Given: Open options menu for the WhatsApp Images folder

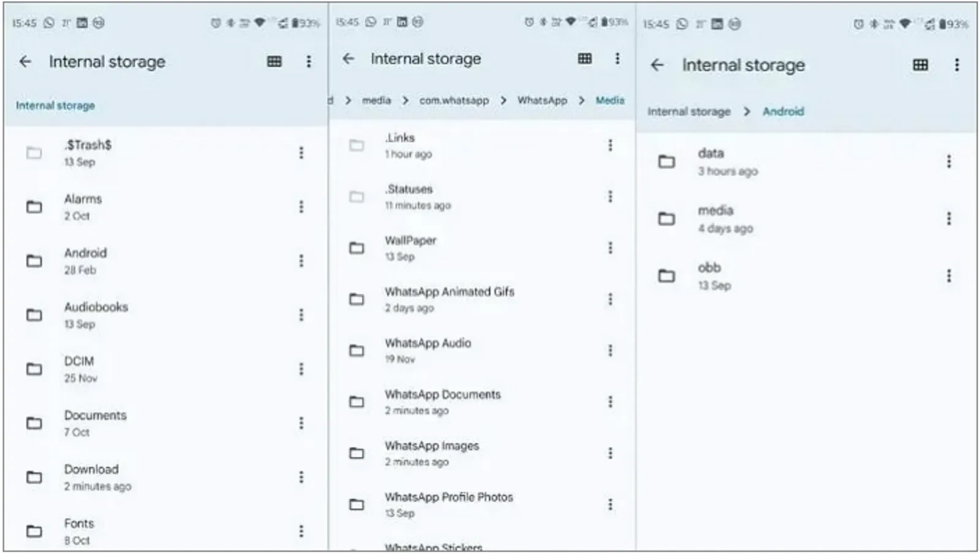Looking at the screenshot, I should (x=610, y=453).
